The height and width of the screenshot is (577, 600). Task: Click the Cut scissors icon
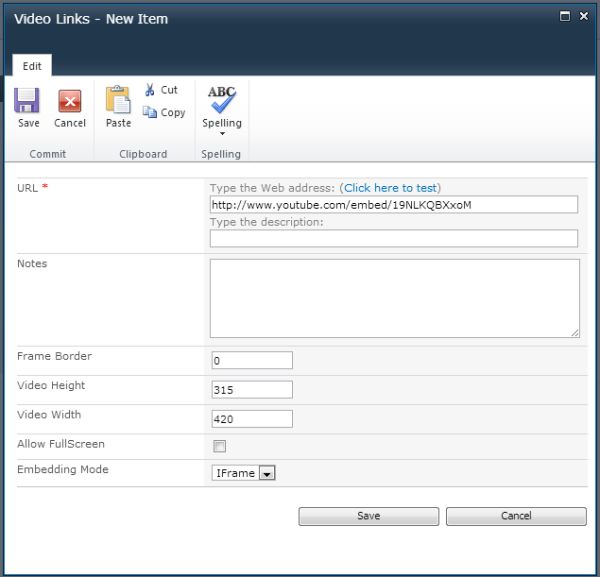tap(150, 90)
